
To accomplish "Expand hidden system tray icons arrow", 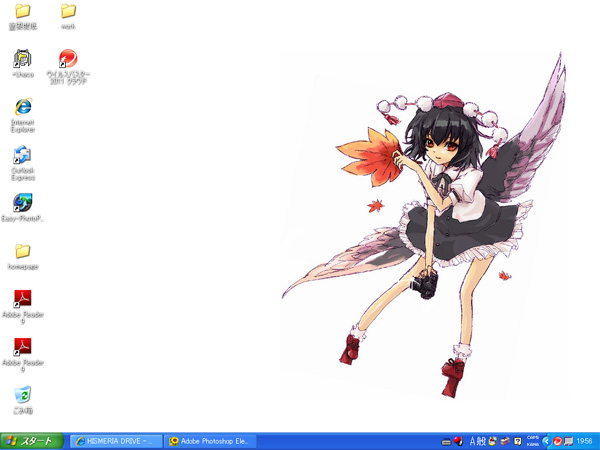I will (544, 441).
